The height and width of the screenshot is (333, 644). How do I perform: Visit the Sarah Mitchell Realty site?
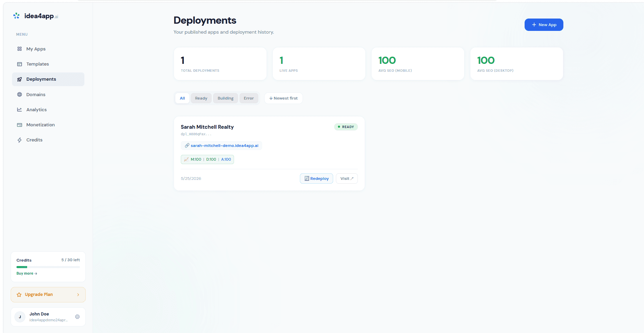coord(347,179)
